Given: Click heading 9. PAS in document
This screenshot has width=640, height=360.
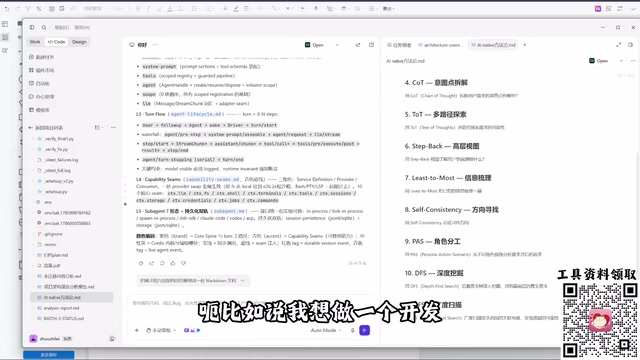Looking at the screenshot, I should [x=432, y=242].
